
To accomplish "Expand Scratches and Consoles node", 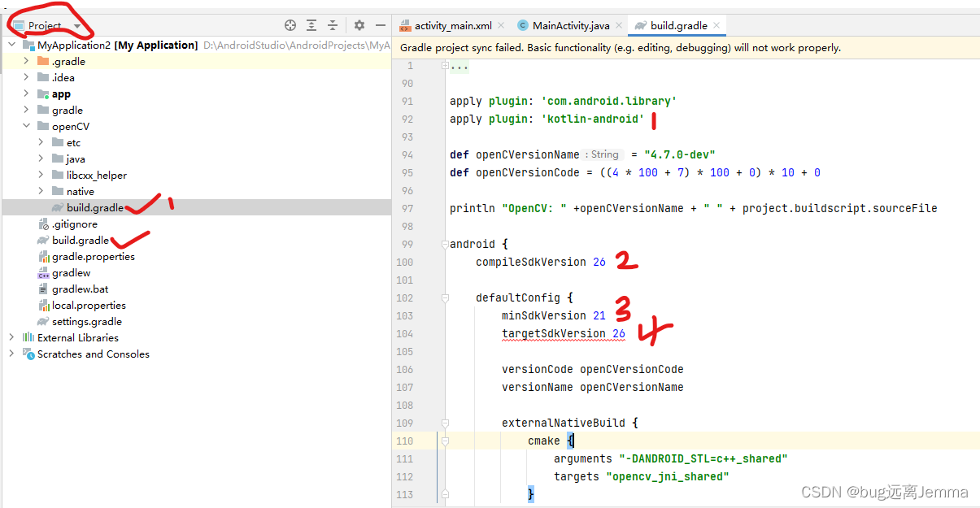I will click(x=11, y=354).
